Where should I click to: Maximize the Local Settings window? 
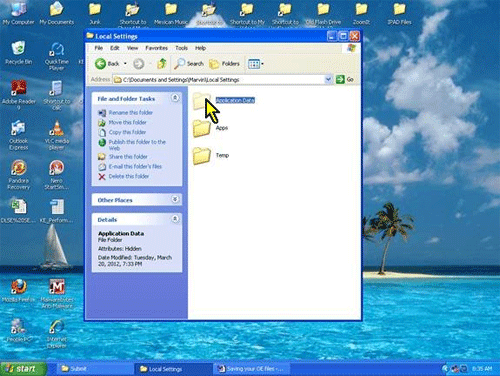(x=343, y=36)
